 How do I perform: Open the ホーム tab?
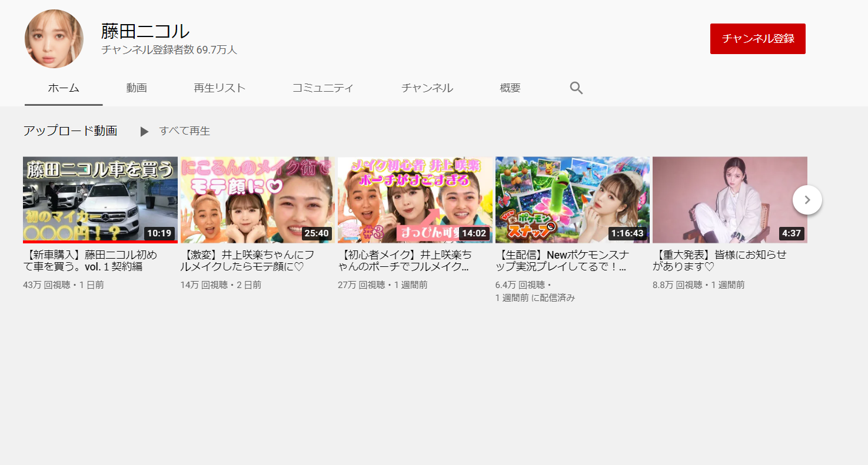[x=64, y=88]
